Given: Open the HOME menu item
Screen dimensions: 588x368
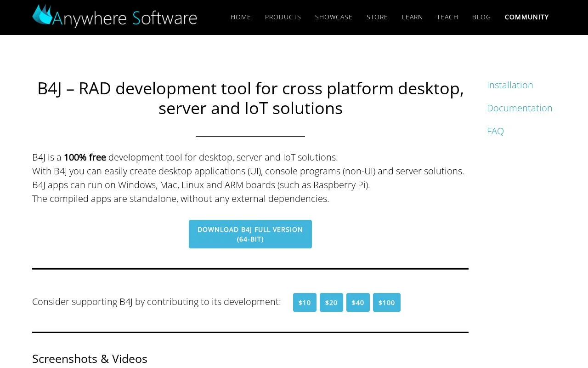Looking at the screenshot, I should (241, 17).
